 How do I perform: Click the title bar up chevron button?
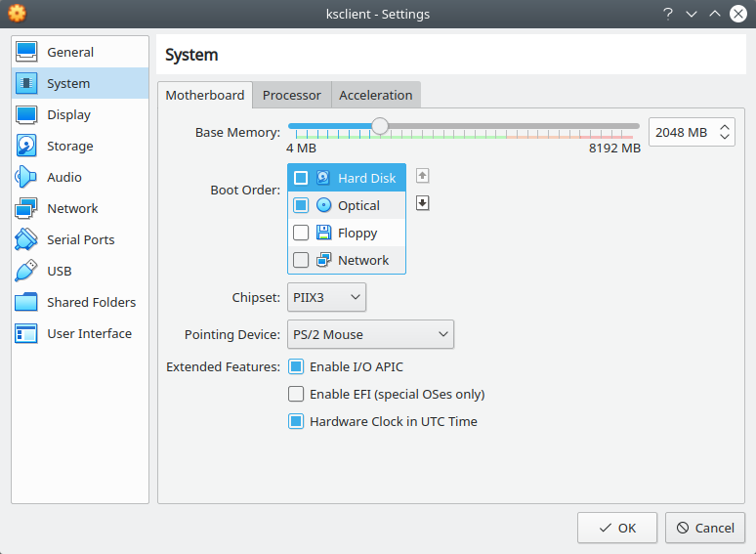click(x=715, y=14)
